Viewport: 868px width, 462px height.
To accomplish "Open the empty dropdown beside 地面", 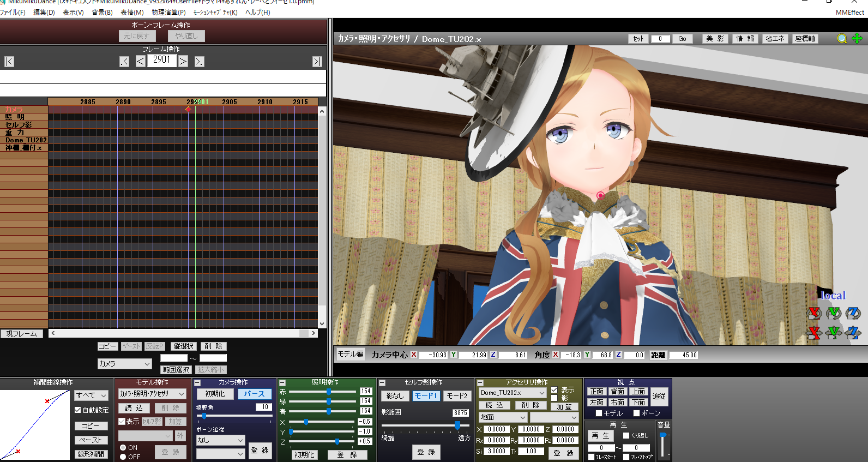I will point(554,417).
